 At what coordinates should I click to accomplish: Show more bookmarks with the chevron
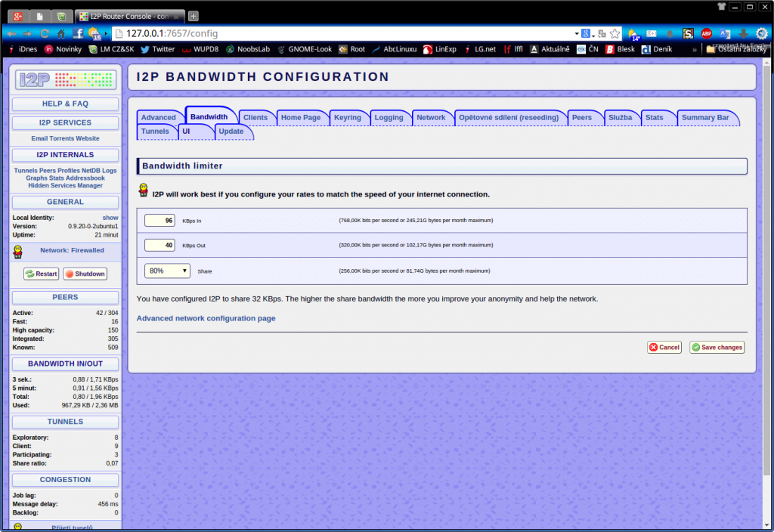click(695, 49)
